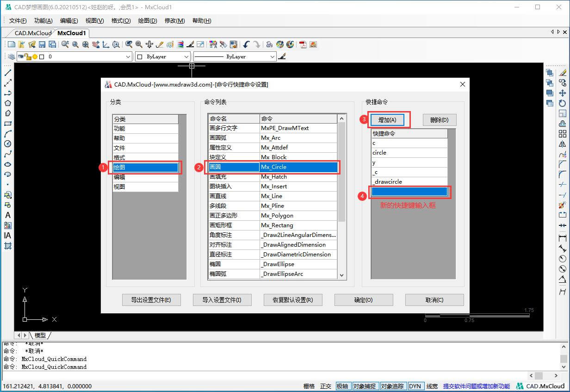Click the Print icon in toolbar
Viewport: 570px width, 392px height.
269,44
